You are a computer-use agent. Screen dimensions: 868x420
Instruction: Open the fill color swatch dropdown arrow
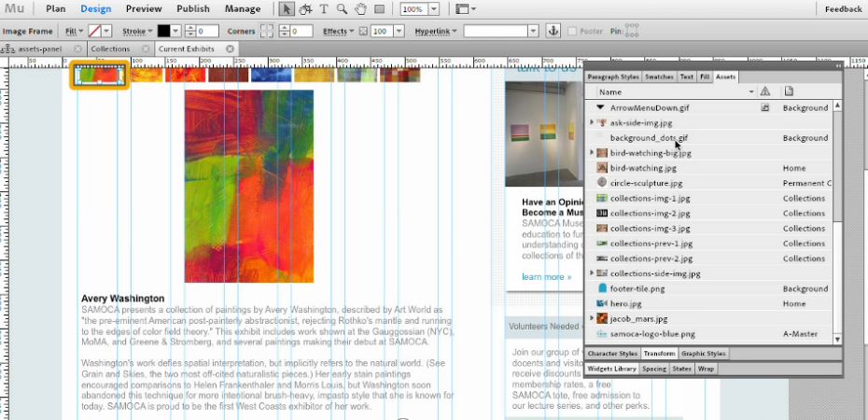(106, 32)
